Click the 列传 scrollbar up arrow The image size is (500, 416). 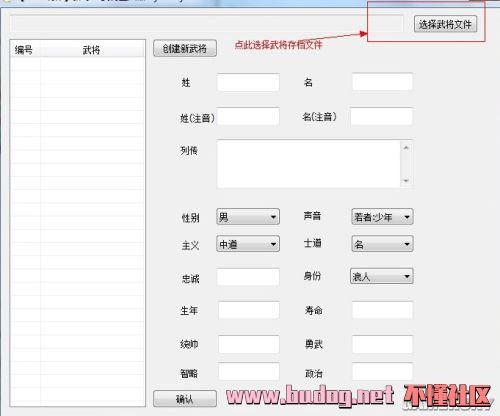[406, 147]
